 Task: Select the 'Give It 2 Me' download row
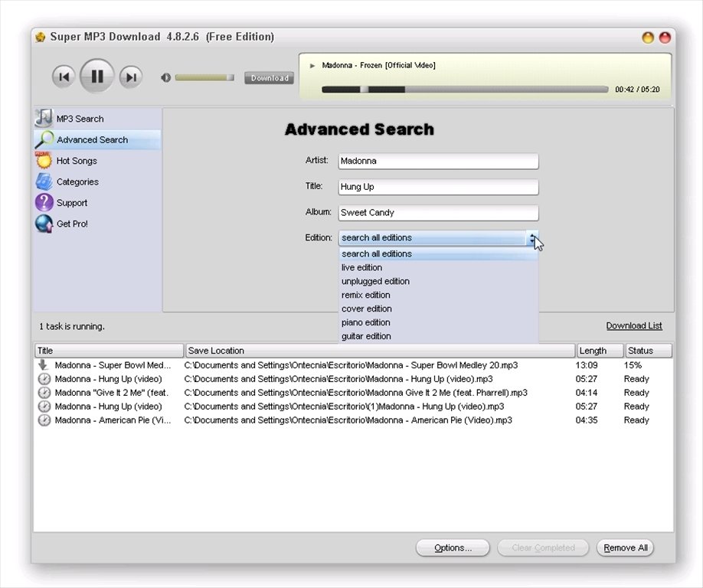[x=353, y=393]
